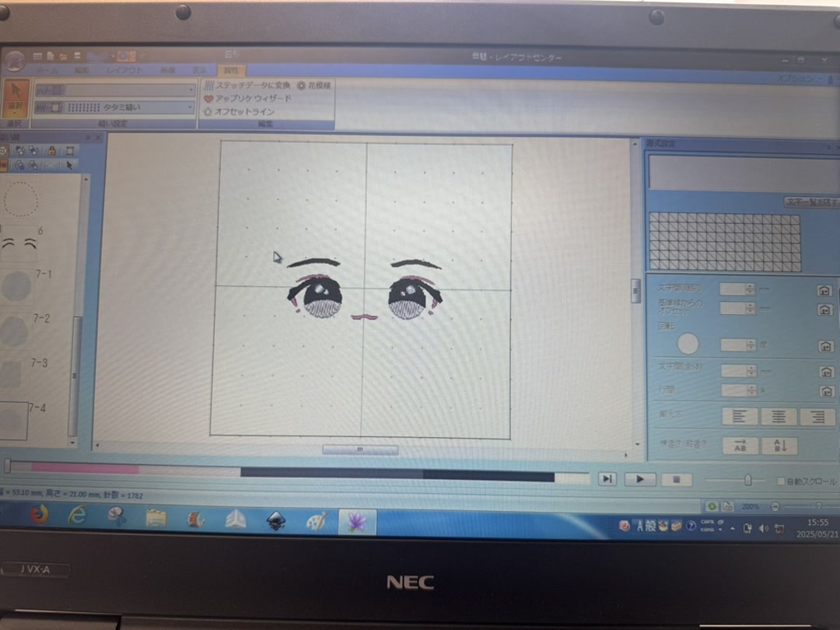Play the stitch simulation
The image size is (840, 630).
[639, 479]
